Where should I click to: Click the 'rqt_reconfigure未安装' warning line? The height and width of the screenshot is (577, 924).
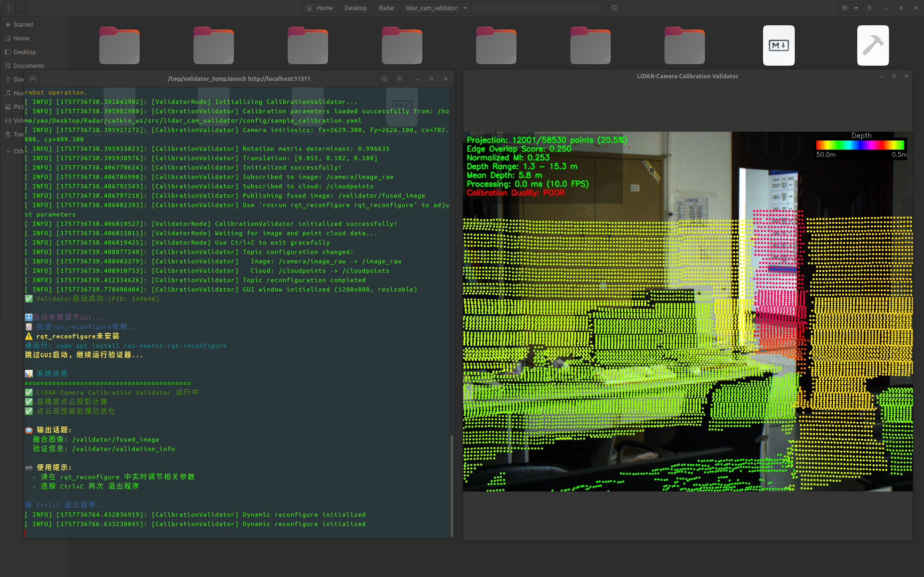(x=72, y=336)
